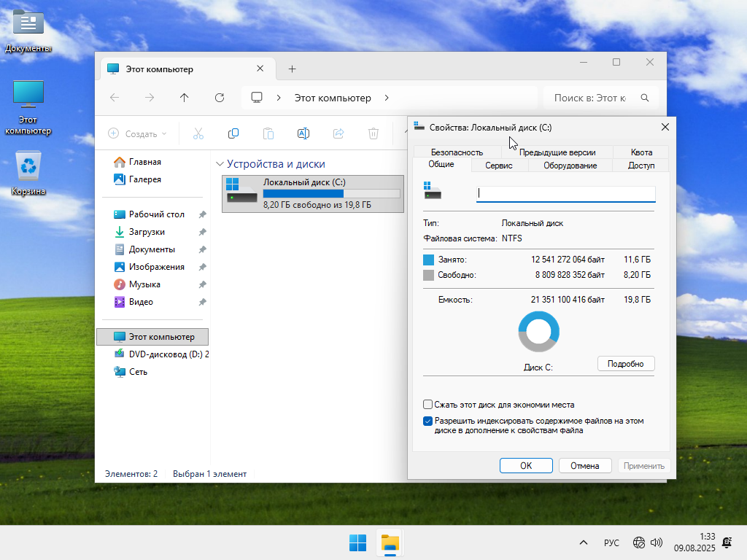Click the OK button in properties dialog
The width and height of the screenshot is (747, 560).
pos(526,466)
